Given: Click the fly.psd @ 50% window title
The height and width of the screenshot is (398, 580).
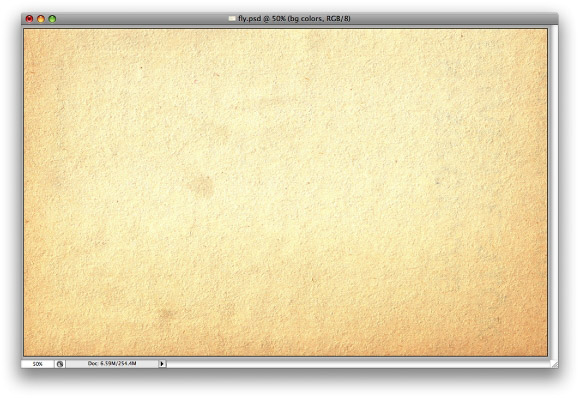Looking at the screenshot, I should (294, 18).
